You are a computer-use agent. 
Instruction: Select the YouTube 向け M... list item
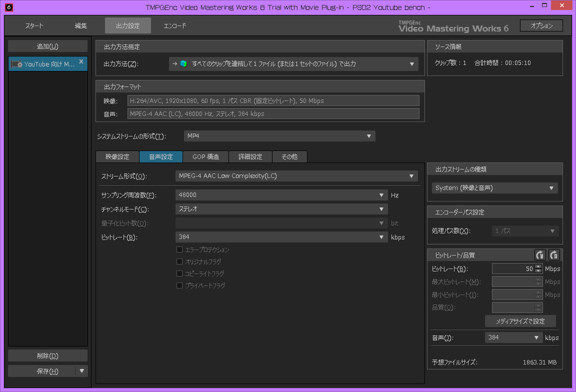tap(48, 64)
